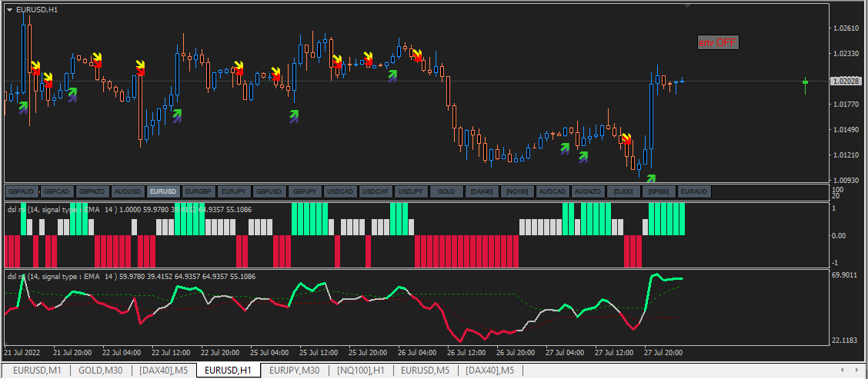Open the GOLD,M30 chart tab
The image size is (868, 379).
point(101,370)
